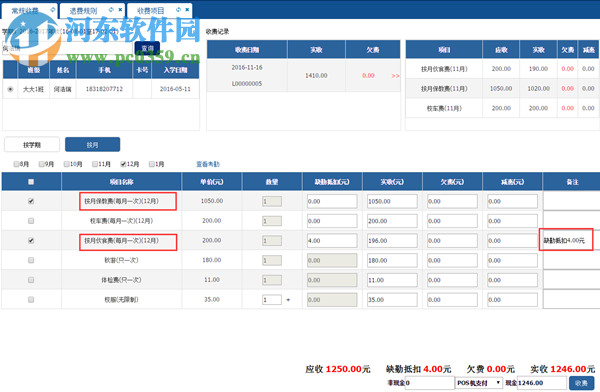Click the 现金 1246.00 input field

click(542, 383)
